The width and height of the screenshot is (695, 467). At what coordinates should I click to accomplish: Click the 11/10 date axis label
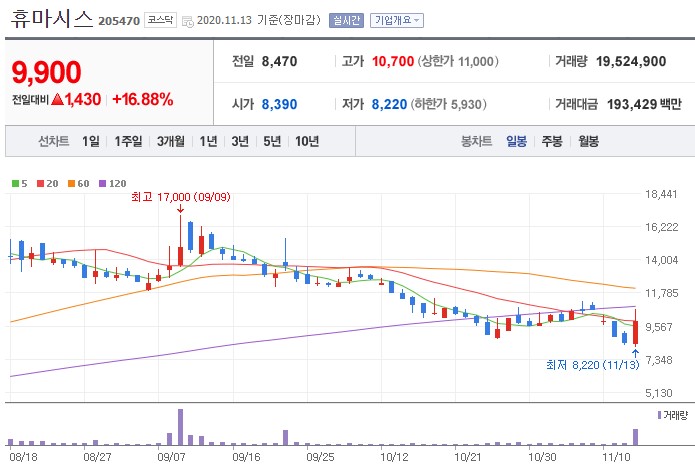(x=616, y=456)
